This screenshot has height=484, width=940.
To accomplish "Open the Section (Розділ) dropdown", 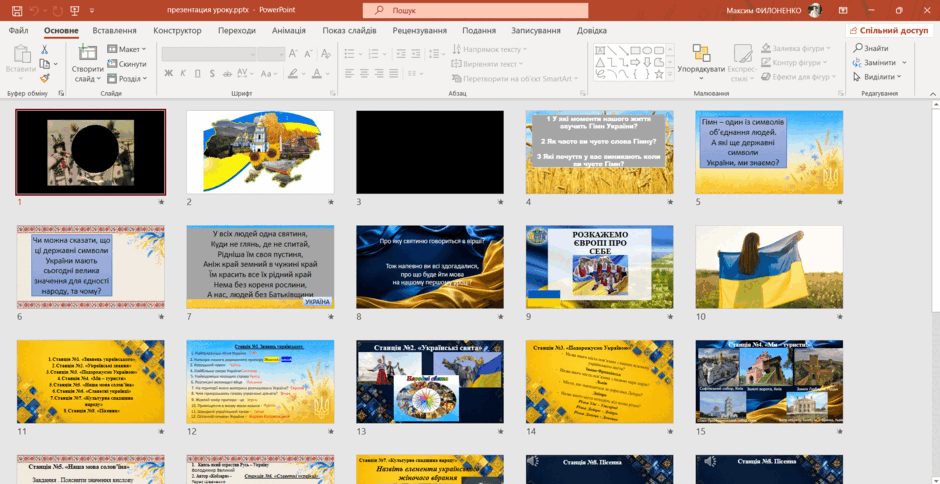I will [x=127, y=79].
